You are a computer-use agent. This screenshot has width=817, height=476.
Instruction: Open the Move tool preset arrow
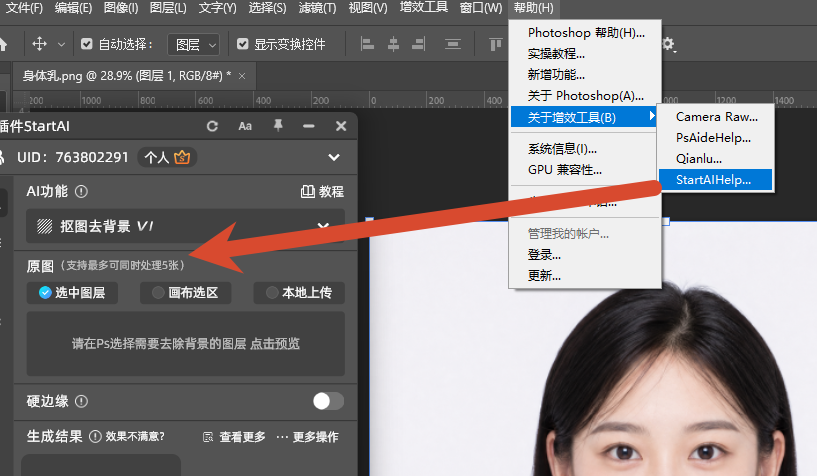(61, 45)
